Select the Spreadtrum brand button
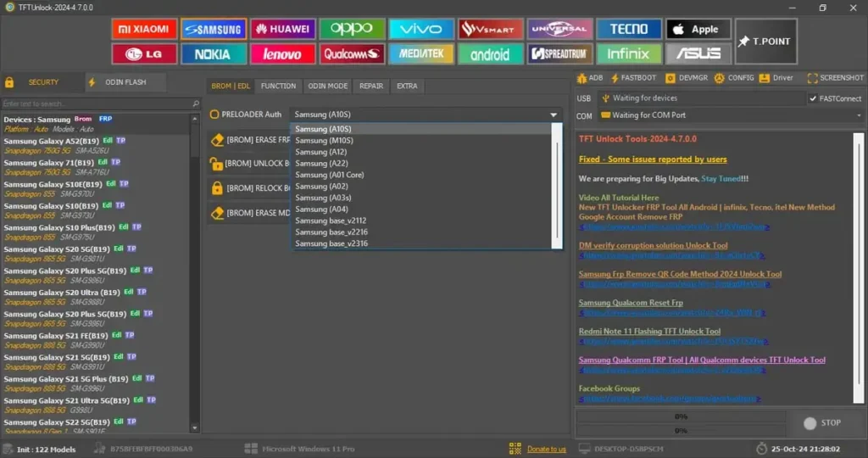Image resolution: width=868 pixels, height=458 pixels. point(559,53)
